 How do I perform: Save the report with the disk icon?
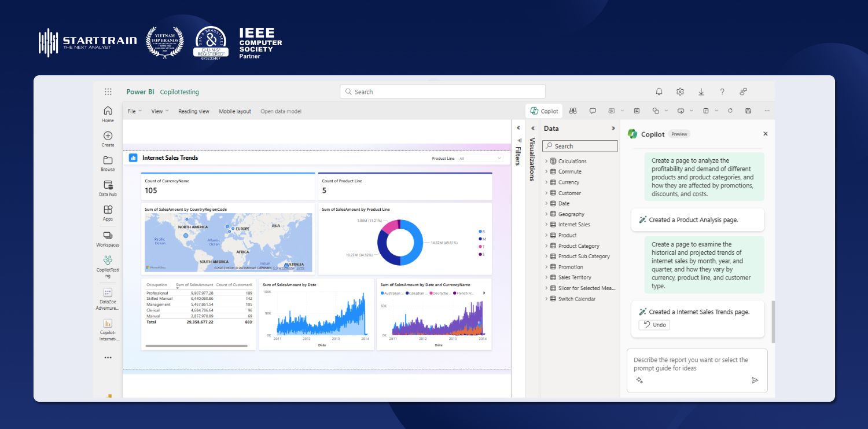(x=748, y=111)
